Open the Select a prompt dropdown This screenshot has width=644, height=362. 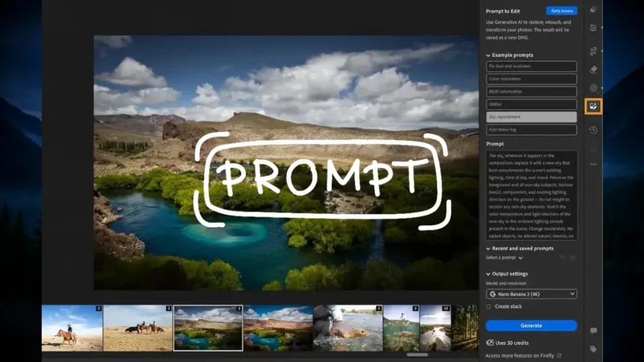[504, 258]
